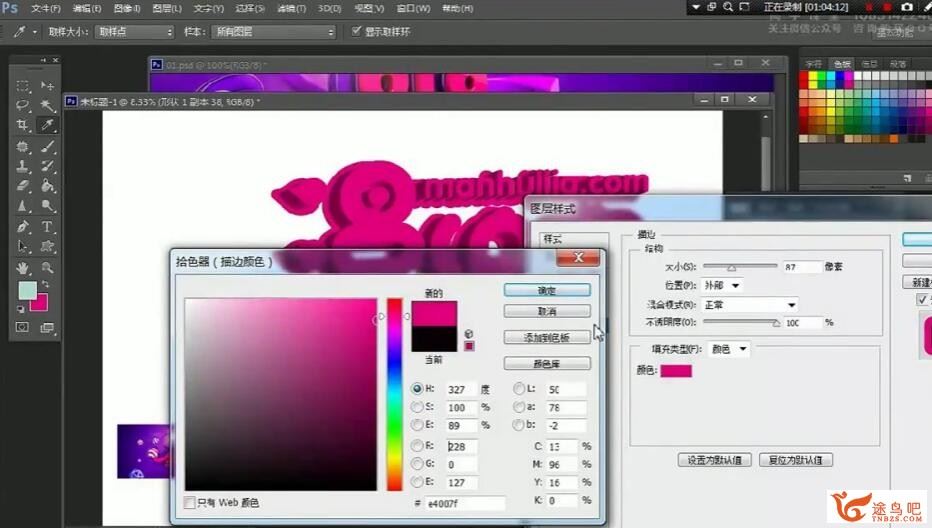Click '设置为默认值' button in Layer Style

tap(714, 460)
